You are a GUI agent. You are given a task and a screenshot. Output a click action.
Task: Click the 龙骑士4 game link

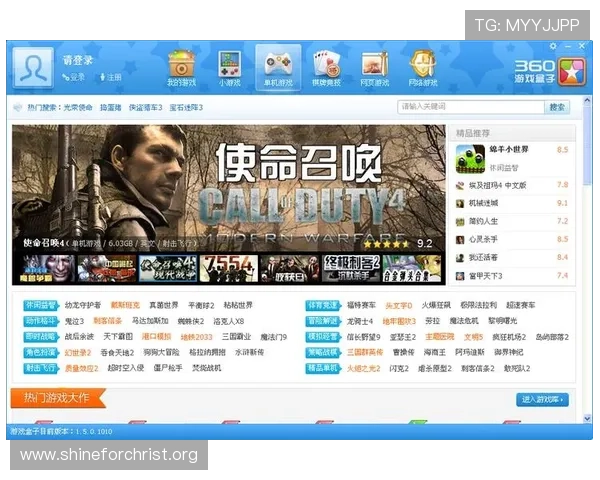pyautogui.click(x=360, y=321)
